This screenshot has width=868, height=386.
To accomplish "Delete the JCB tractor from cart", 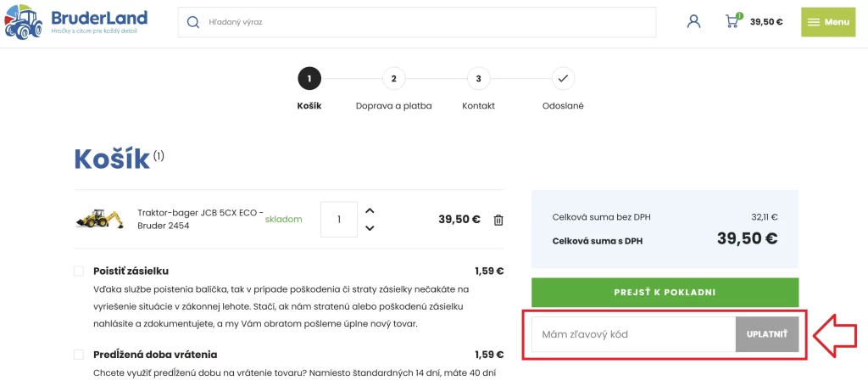I will click(498, 220).
